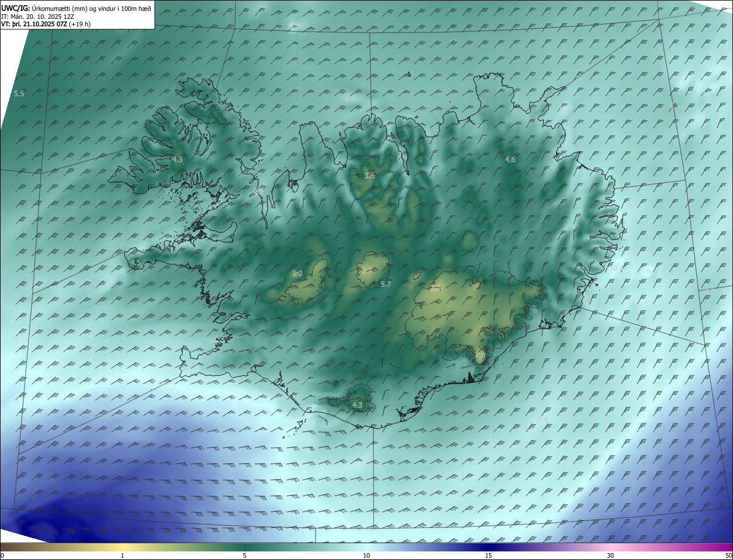
Task: Select the 2.8 value on the southeast glacier
Action: [479, 355]
